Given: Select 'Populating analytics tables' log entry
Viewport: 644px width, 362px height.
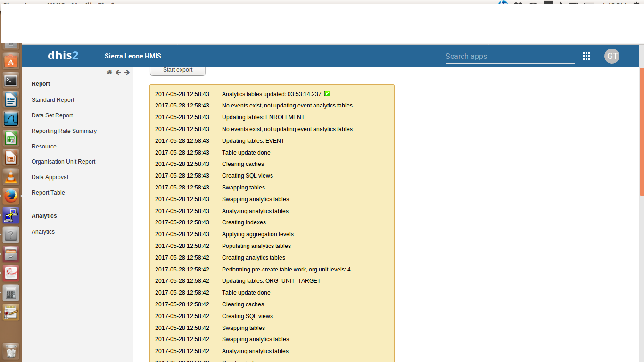Looking at the screenshot, I should coord(256,246).
